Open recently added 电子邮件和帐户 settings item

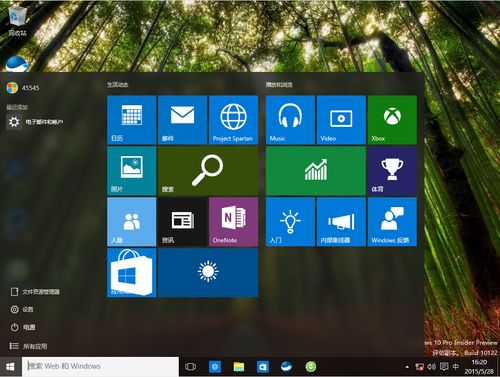35,122
